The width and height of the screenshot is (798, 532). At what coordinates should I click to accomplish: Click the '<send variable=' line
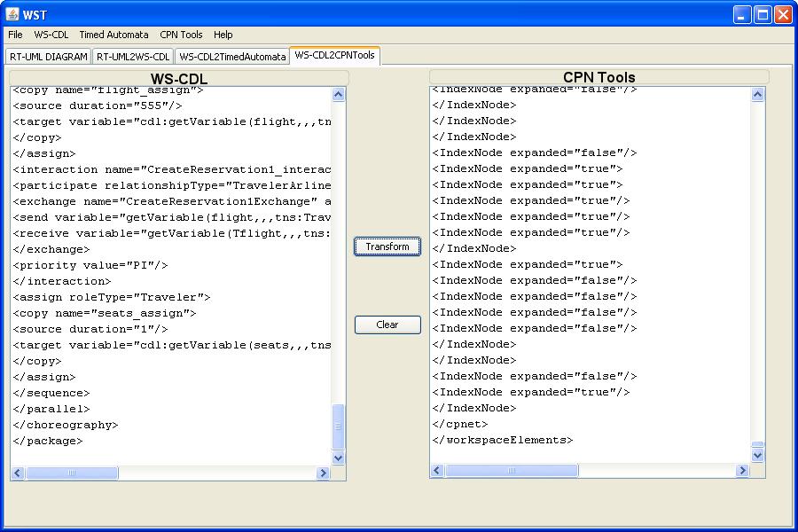(x=172, y=217)
